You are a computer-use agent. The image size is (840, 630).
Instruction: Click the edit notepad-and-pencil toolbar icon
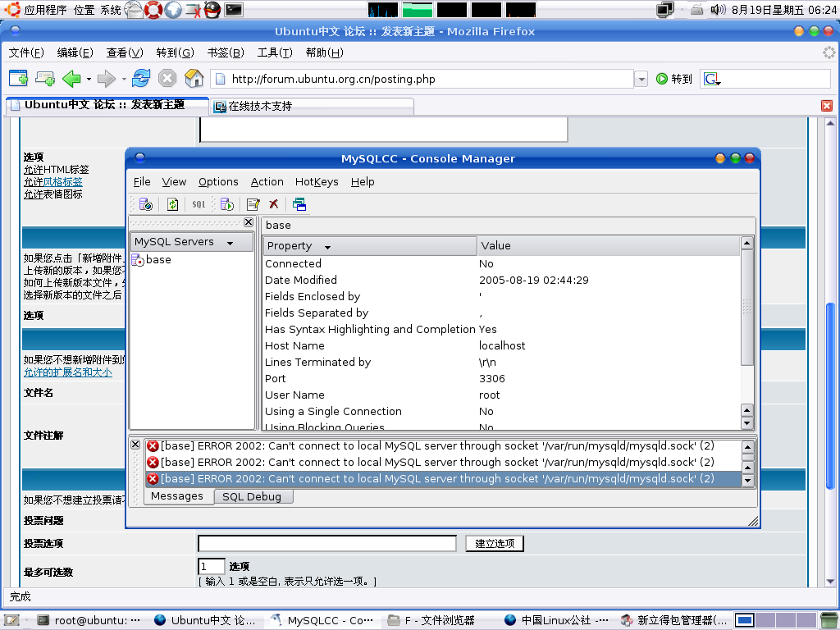[x=253, y=204]
